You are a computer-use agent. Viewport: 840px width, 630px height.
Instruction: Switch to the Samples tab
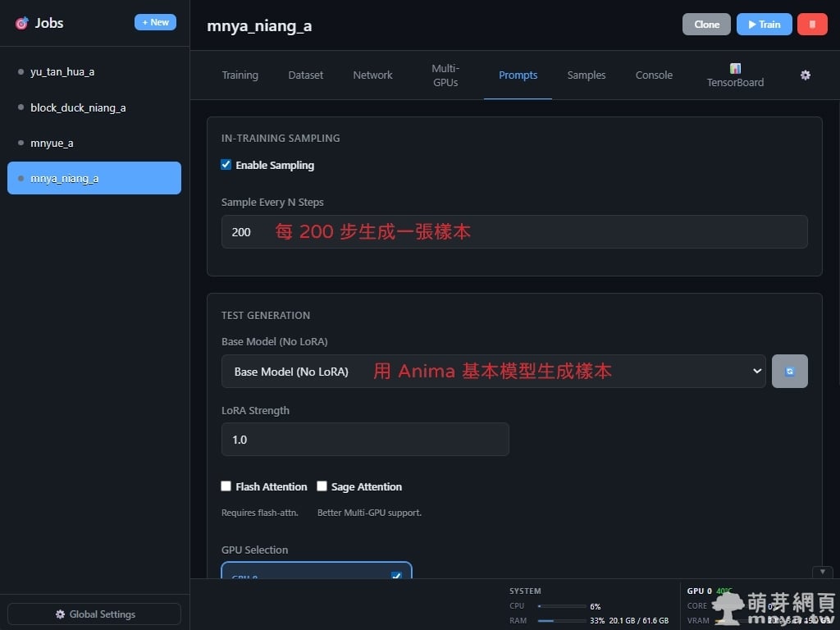pos(586,75)
